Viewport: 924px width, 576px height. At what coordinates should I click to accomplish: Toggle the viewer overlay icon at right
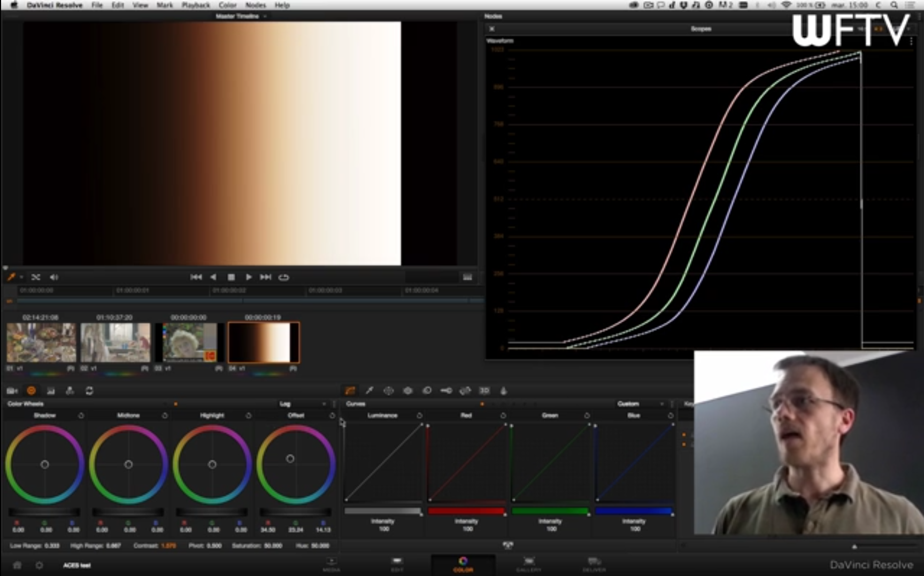(x=467, y=277)
